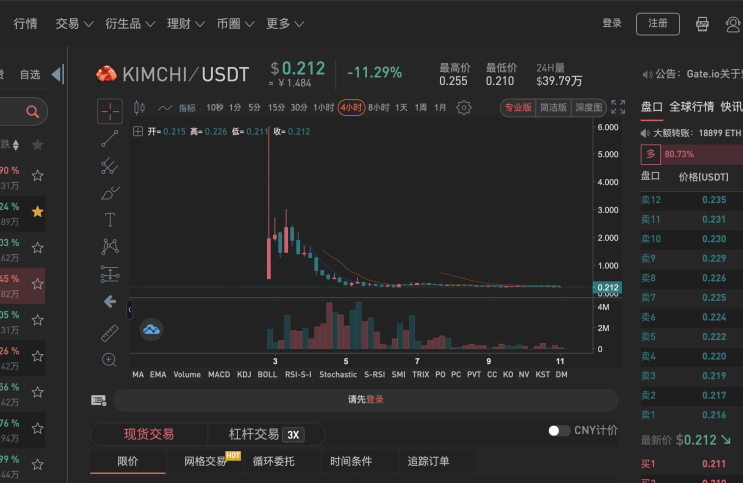
Task: Open the user profile icon
Action: coord(733,24)
